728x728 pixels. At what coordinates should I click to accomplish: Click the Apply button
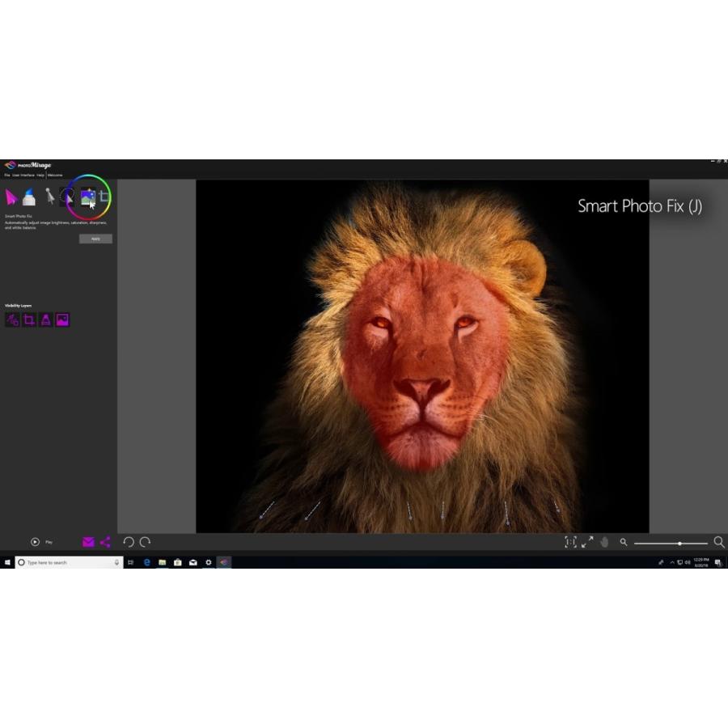[x=95, y=238]
